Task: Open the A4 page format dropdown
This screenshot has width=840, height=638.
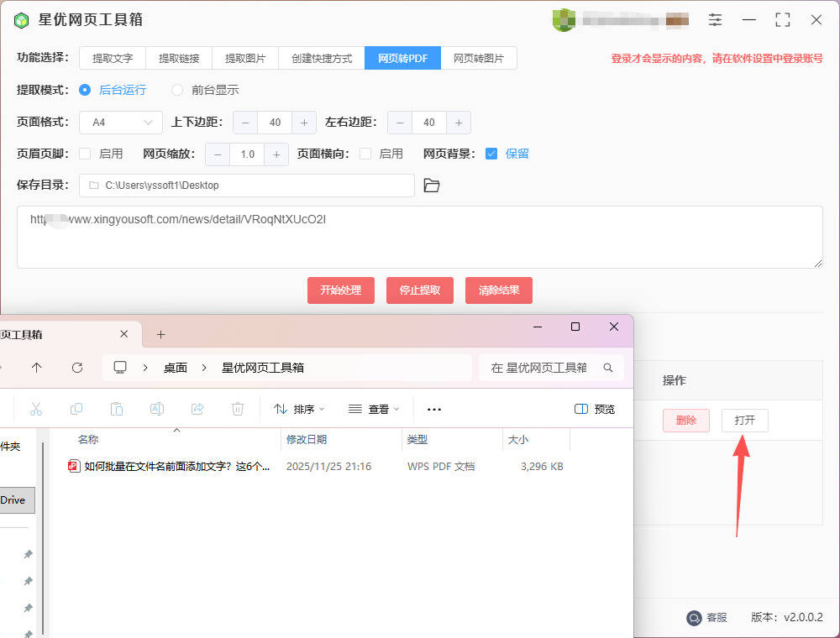Action: click(120, 122)
